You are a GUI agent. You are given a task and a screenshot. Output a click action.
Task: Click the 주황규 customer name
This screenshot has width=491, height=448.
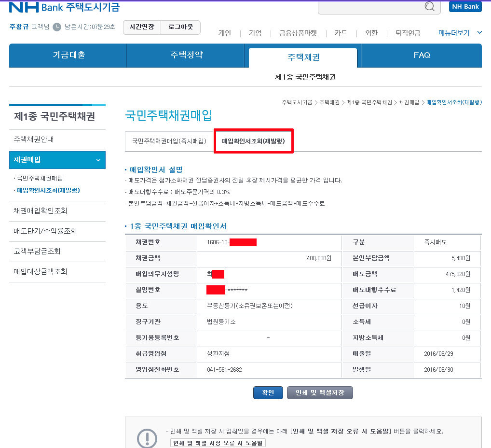coord(19,27)
